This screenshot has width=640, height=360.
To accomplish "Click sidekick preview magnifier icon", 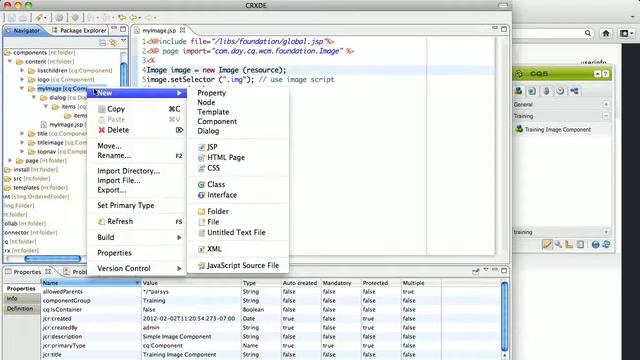I will (558, 244).
